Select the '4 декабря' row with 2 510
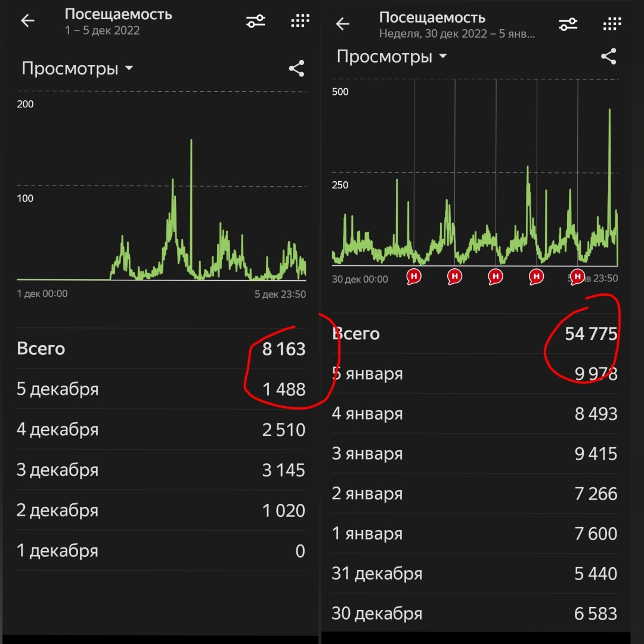 click(x=161, y=429)
